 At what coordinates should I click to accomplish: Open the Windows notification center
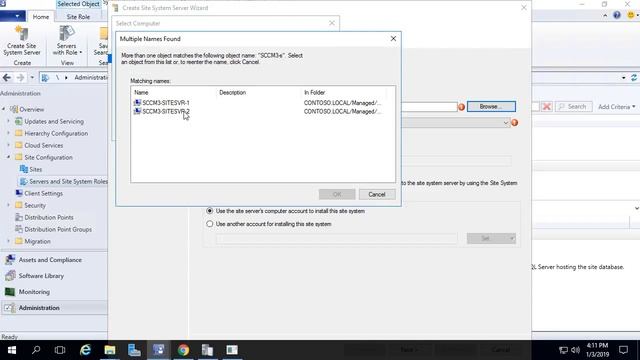[x=623, y=350]
